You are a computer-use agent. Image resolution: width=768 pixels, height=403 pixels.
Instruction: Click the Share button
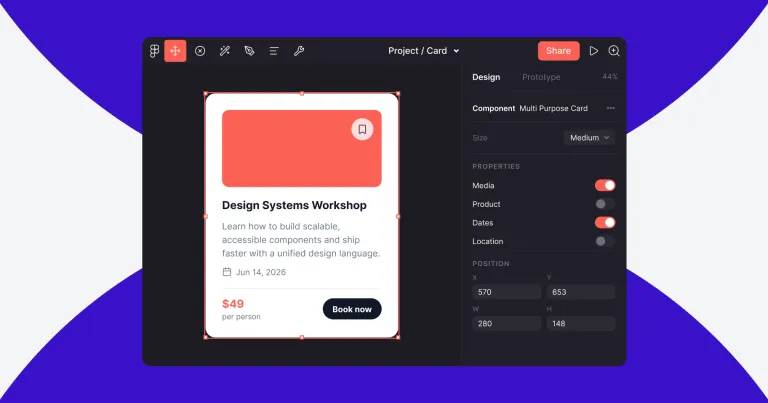[x=558, y=51]
